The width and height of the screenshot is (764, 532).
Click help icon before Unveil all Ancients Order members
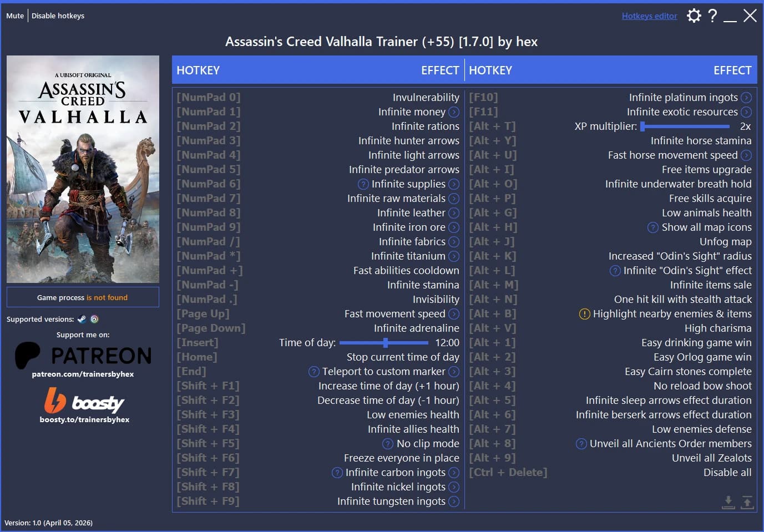[x=581, y=444]
